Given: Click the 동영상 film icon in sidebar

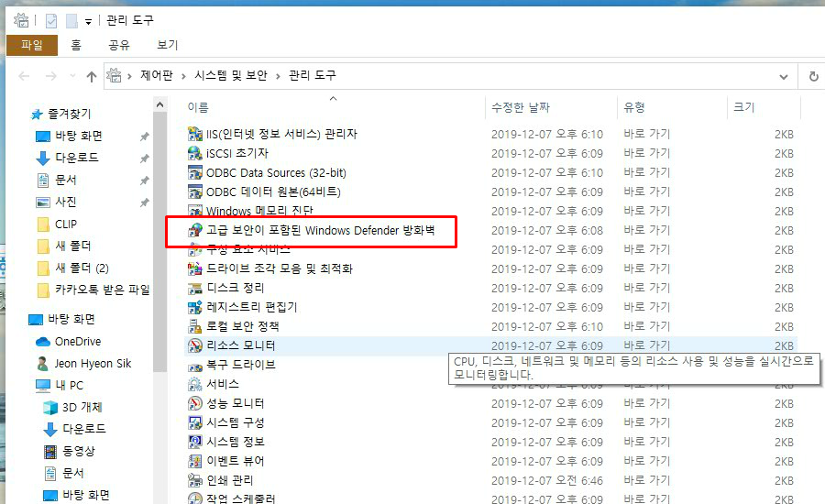Looking at the screenshot, I should pyautogui.click(x=50, y=452).
